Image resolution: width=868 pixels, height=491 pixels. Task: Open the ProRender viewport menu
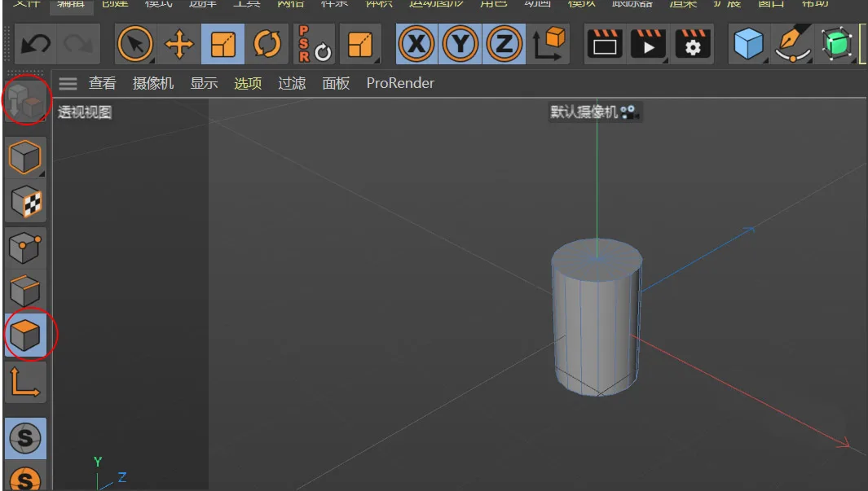click(x=400, y=83)
